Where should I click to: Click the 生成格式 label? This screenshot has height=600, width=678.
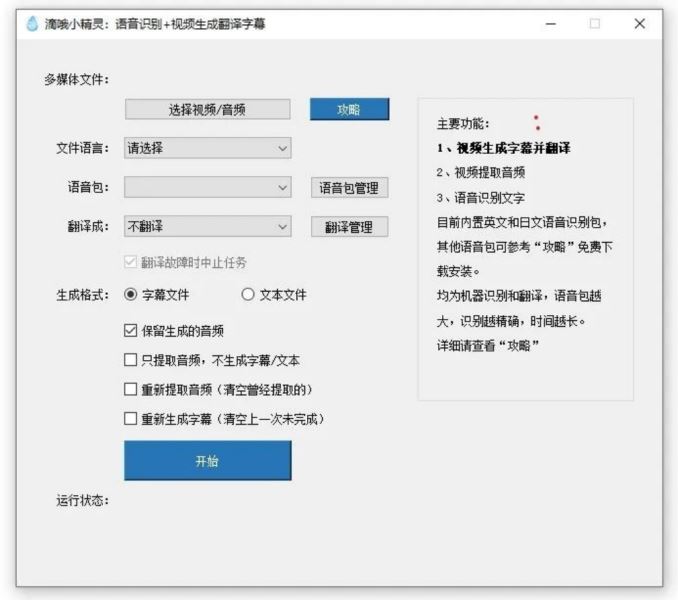pos(83,295)
